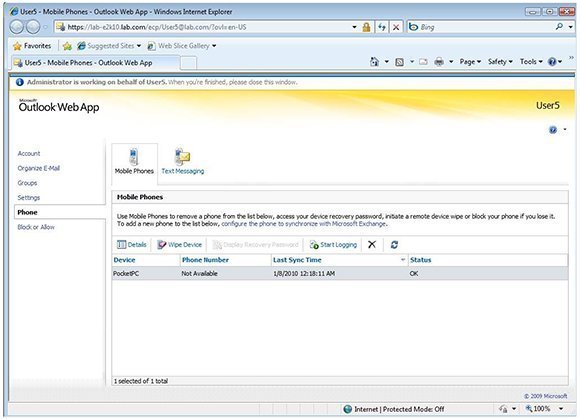Image resolution: width=580 pixels, height=419 pixels.
Task: Go to Settings in left navigation
Action: click(28, 198)
